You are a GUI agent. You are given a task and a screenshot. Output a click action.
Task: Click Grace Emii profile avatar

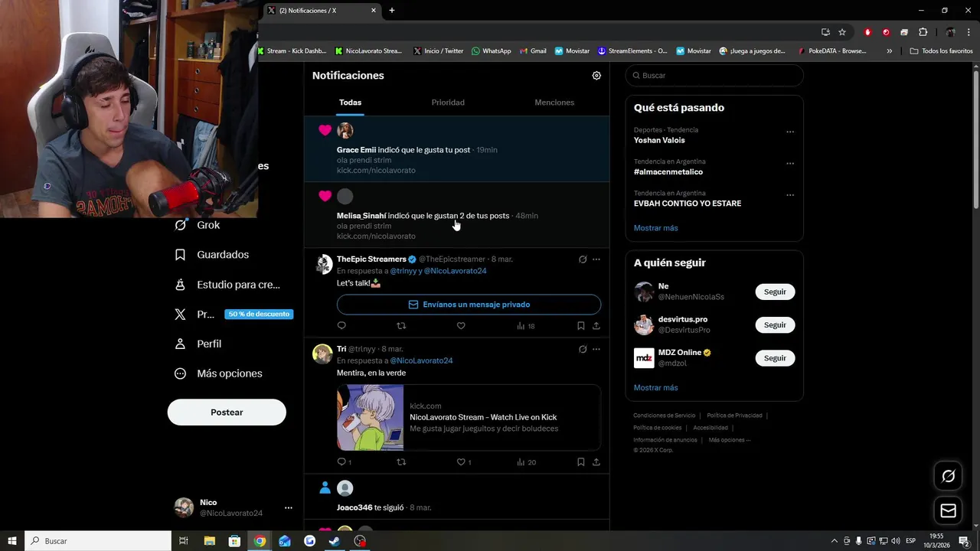[345, 131]
